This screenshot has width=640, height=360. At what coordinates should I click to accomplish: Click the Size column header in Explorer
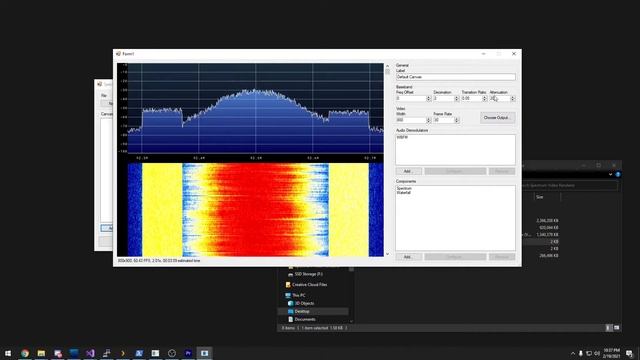coord(547,197)
